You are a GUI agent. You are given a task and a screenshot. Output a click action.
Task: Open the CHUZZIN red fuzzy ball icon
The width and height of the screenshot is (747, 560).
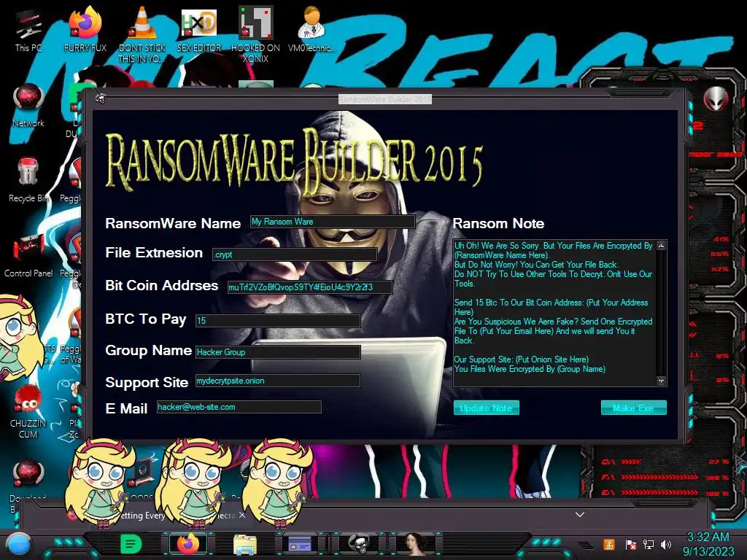pyautogui.click(x=28, y=411)
